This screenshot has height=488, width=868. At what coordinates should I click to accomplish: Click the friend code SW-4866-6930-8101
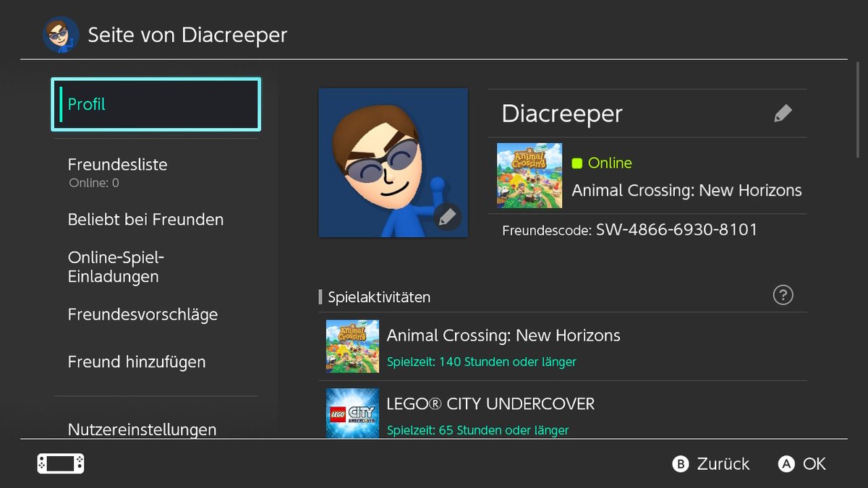(x=677, y=230)
